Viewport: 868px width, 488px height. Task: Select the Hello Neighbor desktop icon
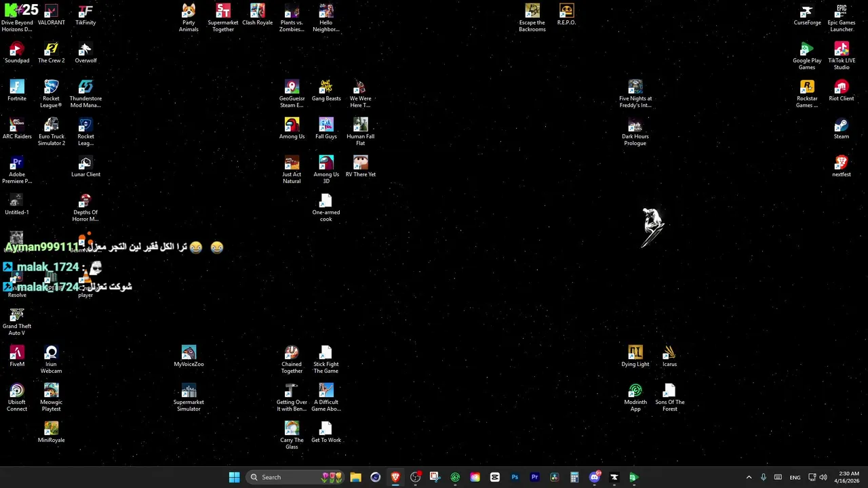click(x=326, y=18)
